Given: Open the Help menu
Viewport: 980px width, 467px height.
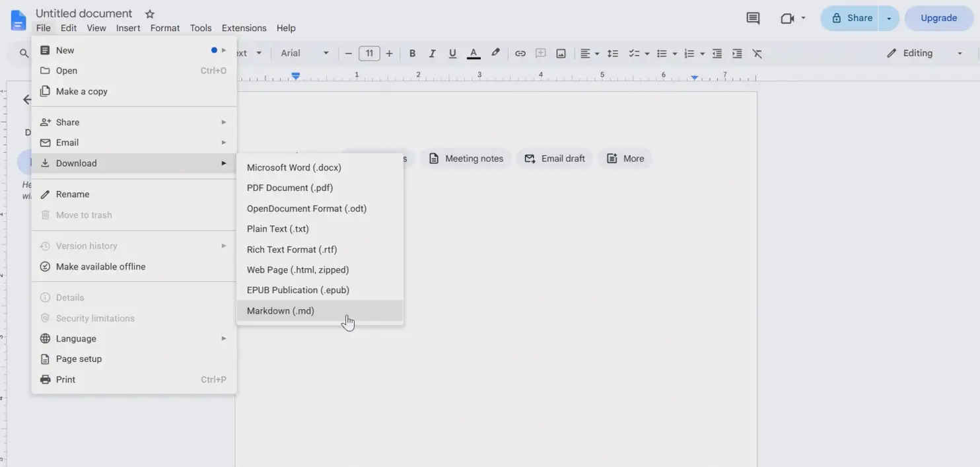Looking at the screenshot, I should pyautogui.click(x=286, y=28).
